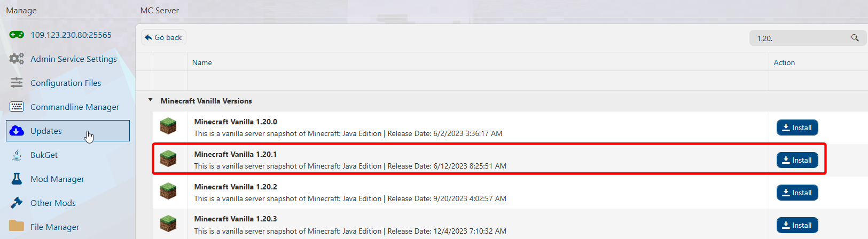Install Minecraft Vanilla 1.20.3
868x239 pixels.
click(x=797, y=225)
